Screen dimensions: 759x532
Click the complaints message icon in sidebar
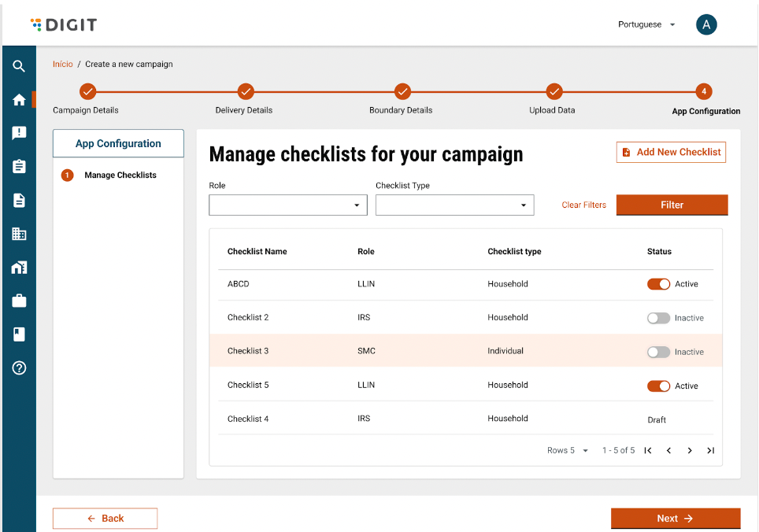coord(19,133)
